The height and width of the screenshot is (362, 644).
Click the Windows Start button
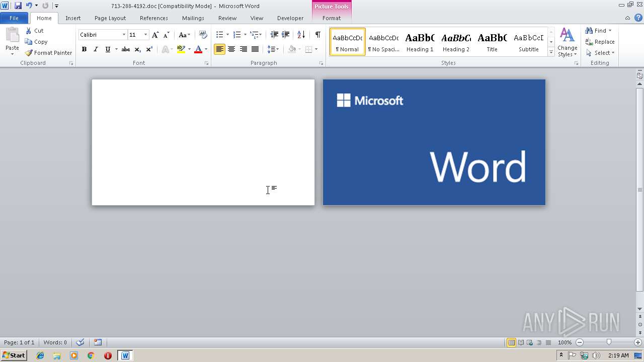(14, 355)
